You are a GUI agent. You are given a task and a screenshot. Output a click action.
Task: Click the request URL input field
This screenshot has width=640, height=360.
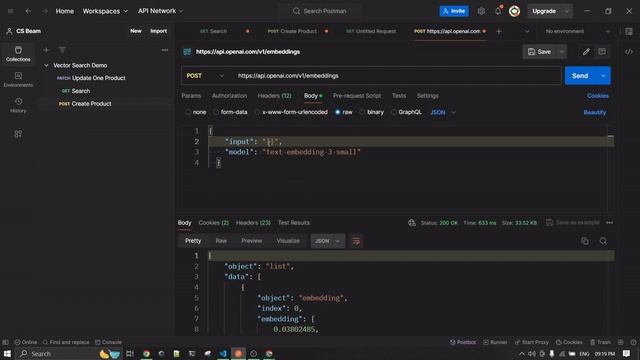(396, 76)
